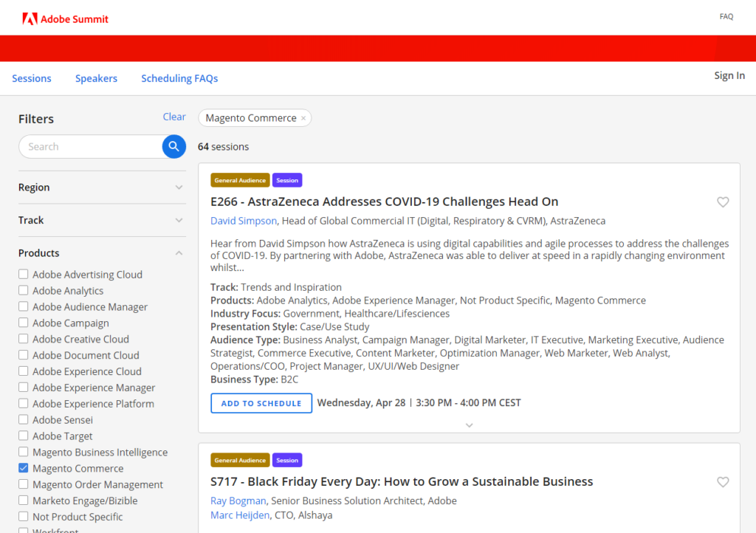Screen dimensions: 756x533
Task: Switch to the Scheduling FAQs tab
Action: (x=179, y=78)
